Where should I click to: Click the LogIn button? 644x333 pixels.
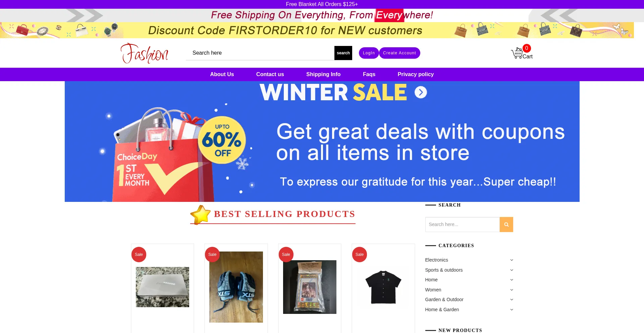(369, 53)
